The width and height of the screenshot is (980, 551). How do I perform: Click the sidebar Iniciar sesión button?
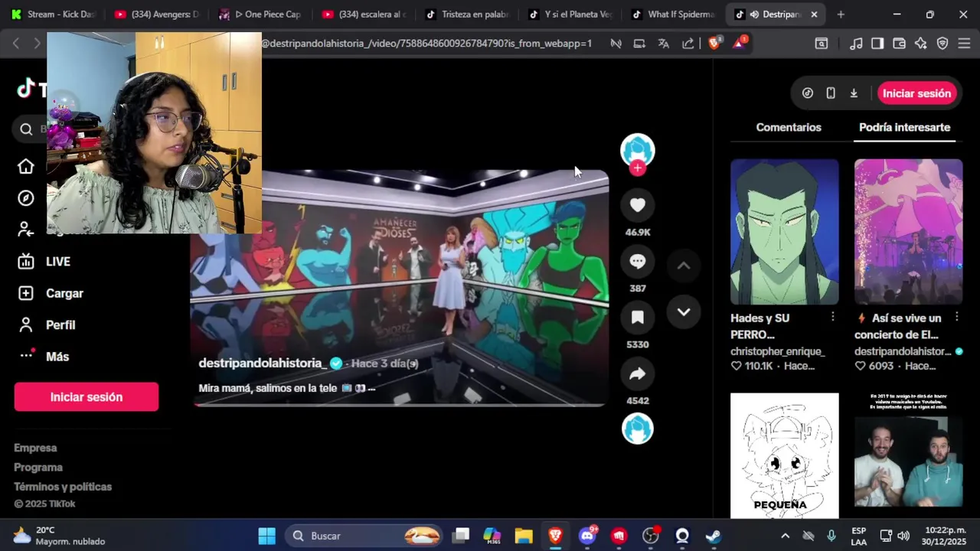(x=87, y=397)
